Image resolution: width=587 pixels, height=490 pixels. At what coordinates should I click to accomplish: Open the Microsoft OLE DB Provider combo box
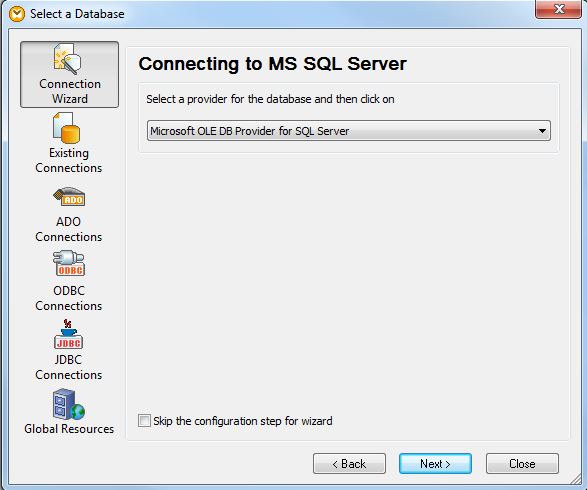[349, 131]
